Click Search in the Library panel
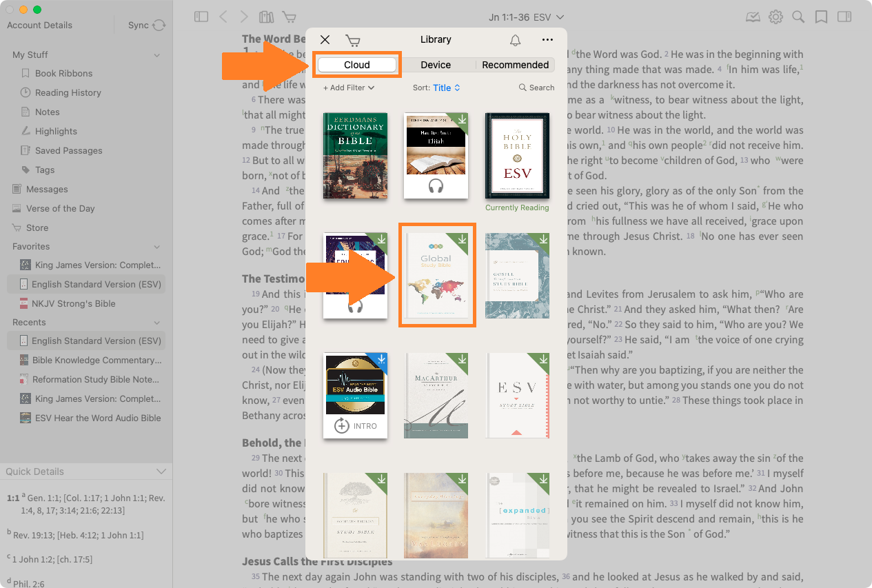Image resolution: width=872 pixels, height=588 pixels. (536, 88)
